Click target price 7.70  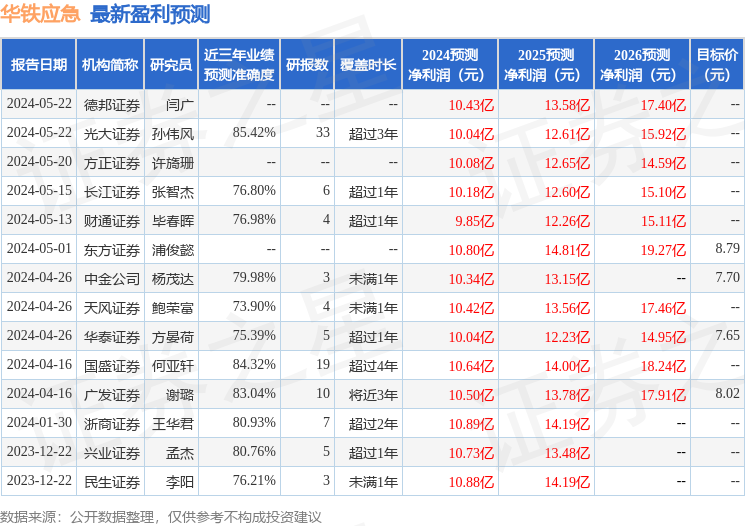[x=728, y=277]
